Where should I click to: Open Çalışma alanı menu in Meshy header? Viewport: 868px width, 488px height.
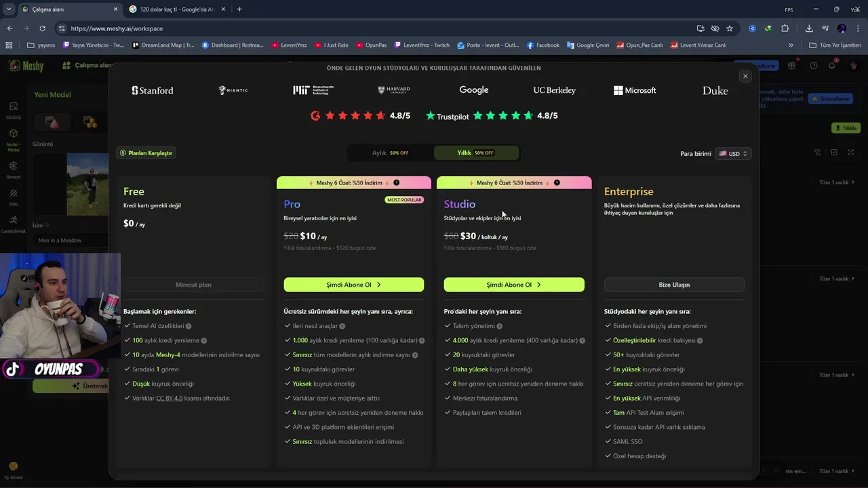pyautogui.click(x=87, y=66)
